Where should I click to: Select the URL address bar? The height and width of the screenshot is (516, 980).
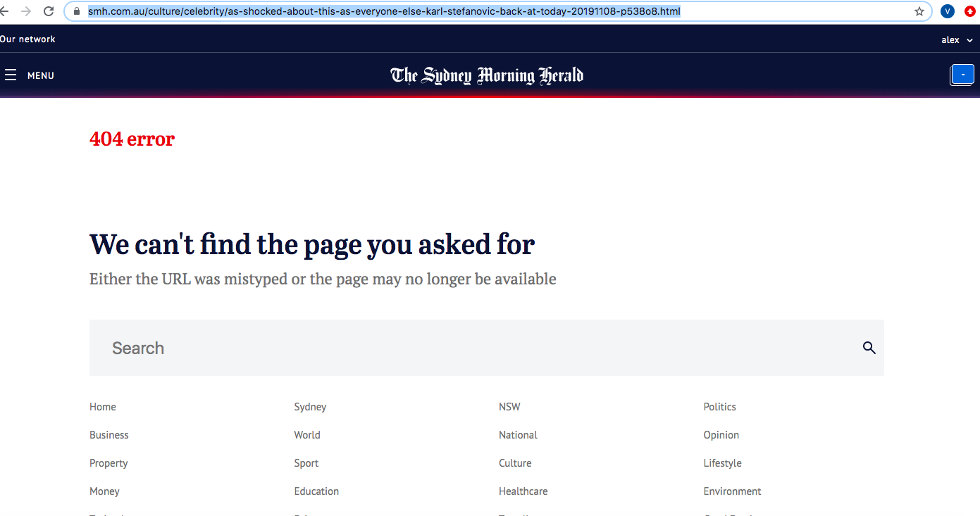[x=493, y=11]
